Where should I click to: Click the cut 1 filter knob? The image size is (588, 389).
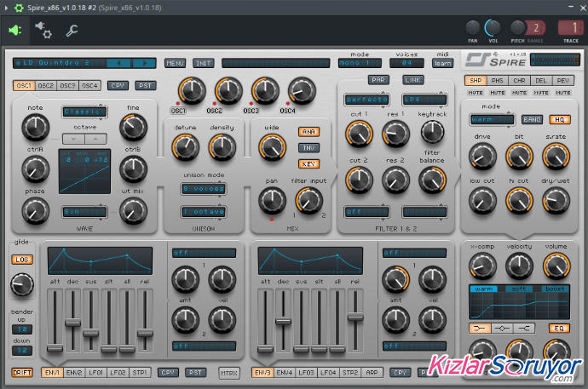pyautogui.click(x=359, y=134)
